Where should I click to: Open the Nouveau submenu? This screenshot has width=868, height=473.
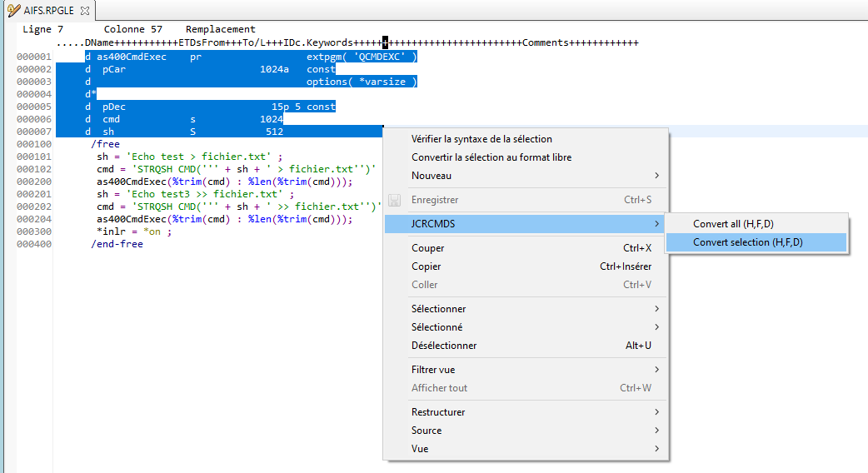pos(526,176)
